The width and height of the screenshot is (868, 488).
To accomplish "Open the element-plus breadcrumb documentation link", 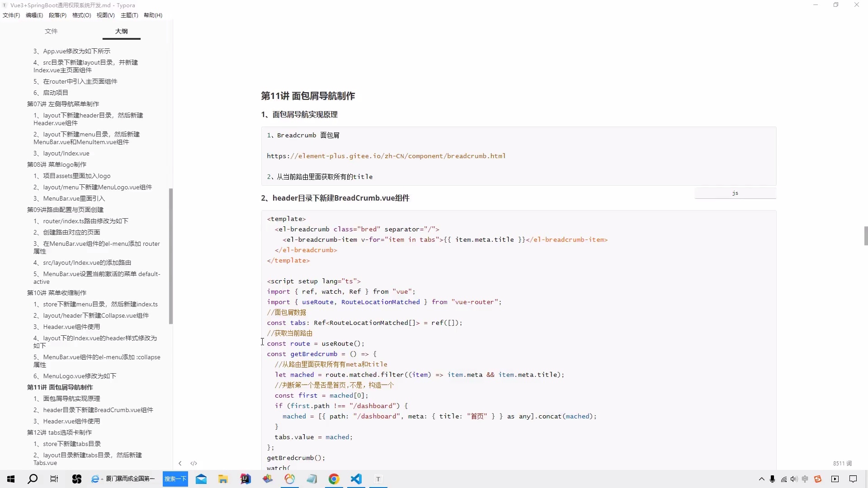I will coord(387,155).
